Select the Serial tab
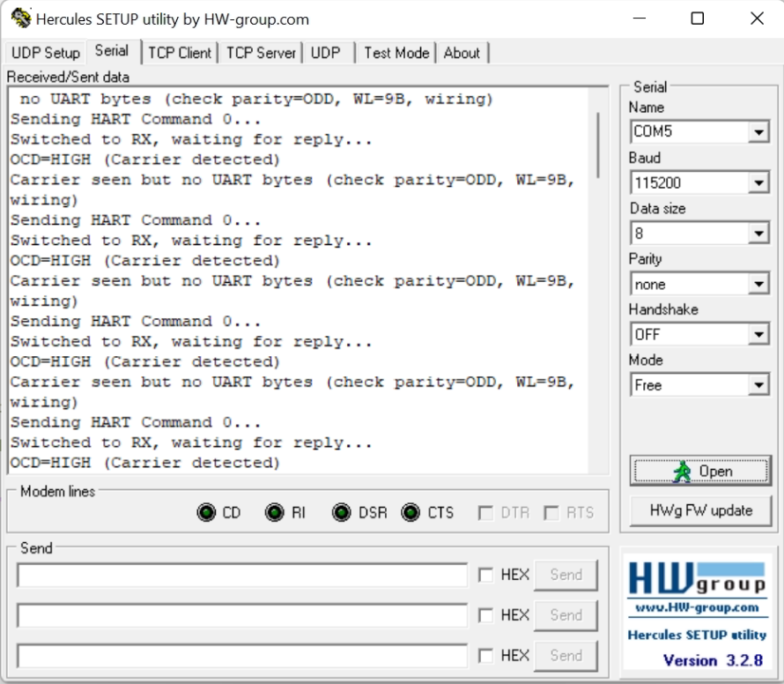The height and width of the screenshot is (684, 784). pyautogui.click(x=112, y=51)
